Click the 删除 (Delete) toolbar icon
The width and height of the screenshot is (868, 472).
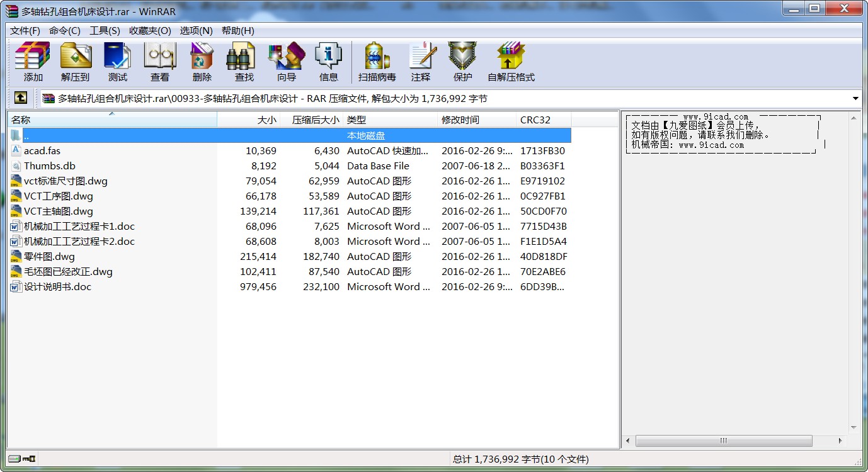coord(202,56)
